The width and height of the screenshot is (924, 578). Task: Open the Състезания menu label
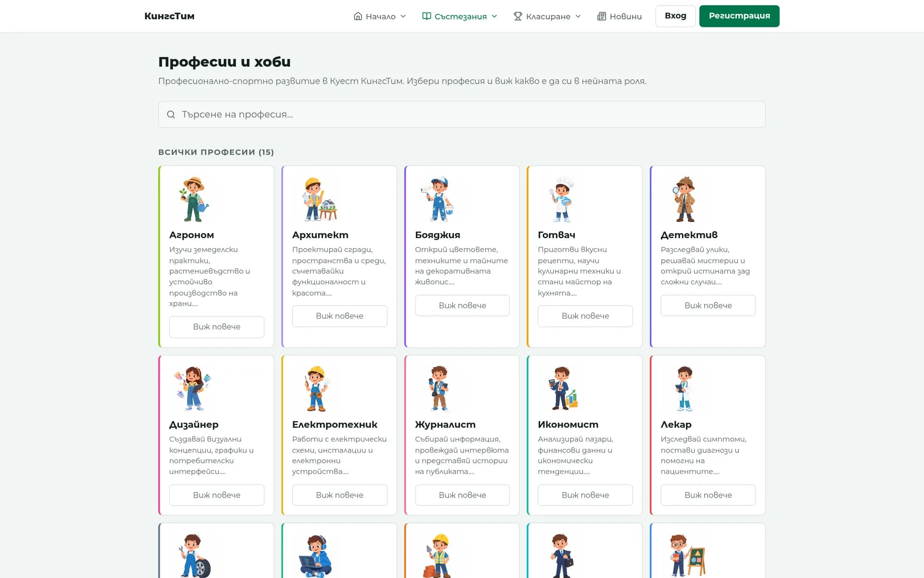461,17
